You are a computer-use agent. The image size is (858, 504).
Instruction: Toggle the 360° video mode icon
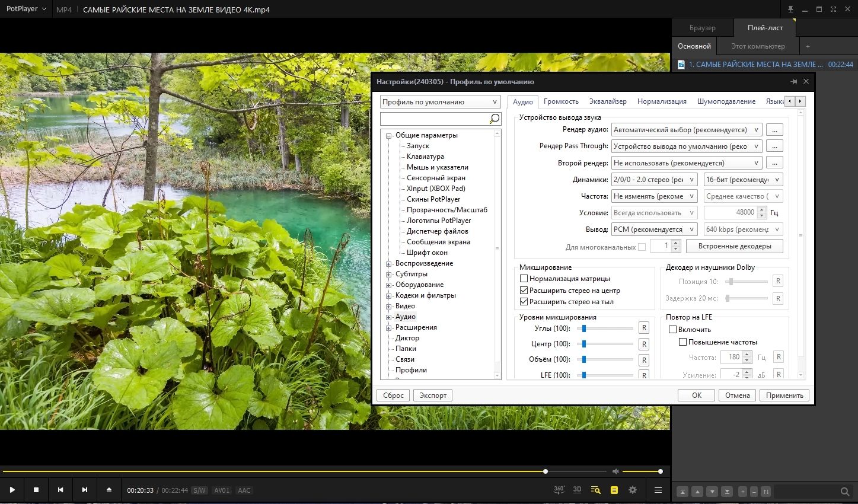pyautogui.click(x=559, y=490)
